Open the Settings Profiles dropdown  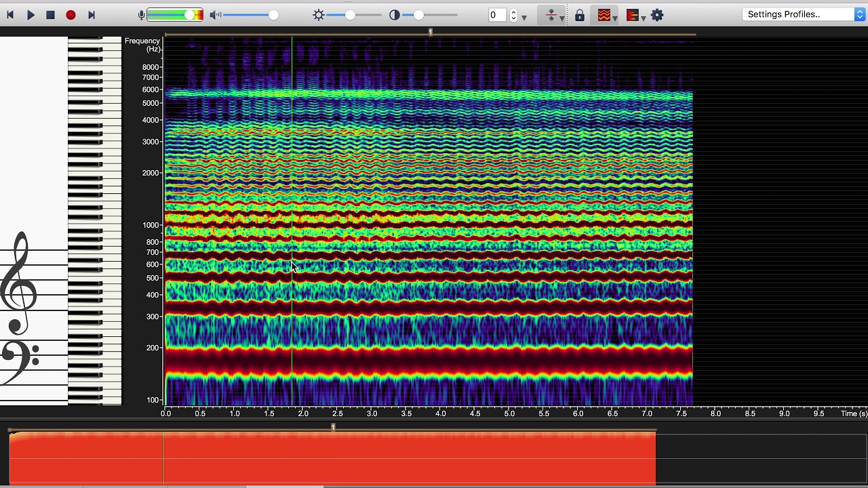pos(804,14)
